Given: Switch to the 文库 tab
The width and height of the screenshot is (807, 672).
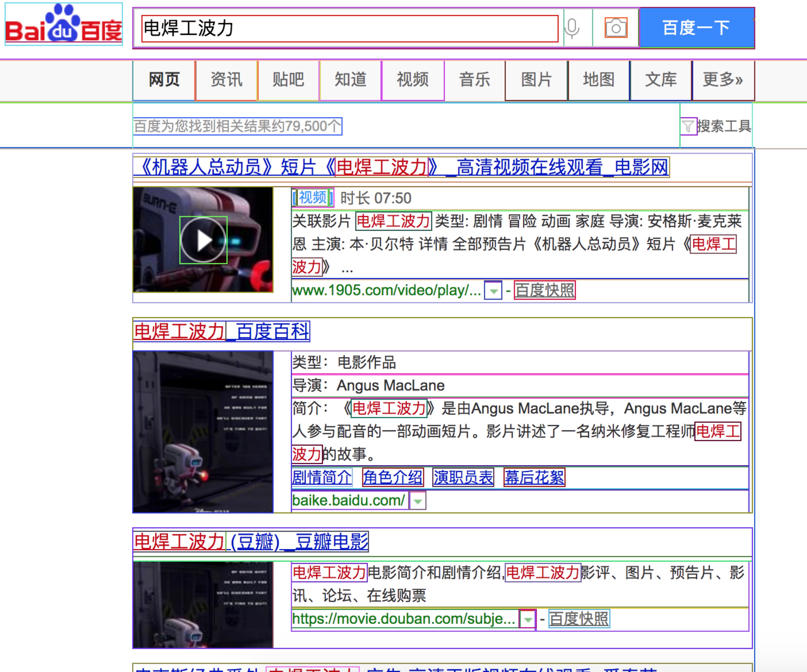Looking at the screenshot, I should pyautogui.click(x=661, y=80).
